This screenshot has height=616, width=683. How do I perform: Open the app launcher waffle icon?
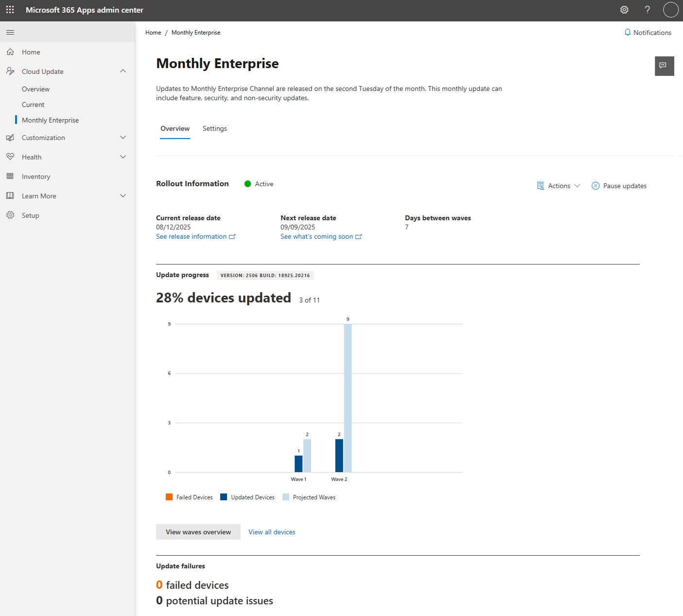pos(10,10)
